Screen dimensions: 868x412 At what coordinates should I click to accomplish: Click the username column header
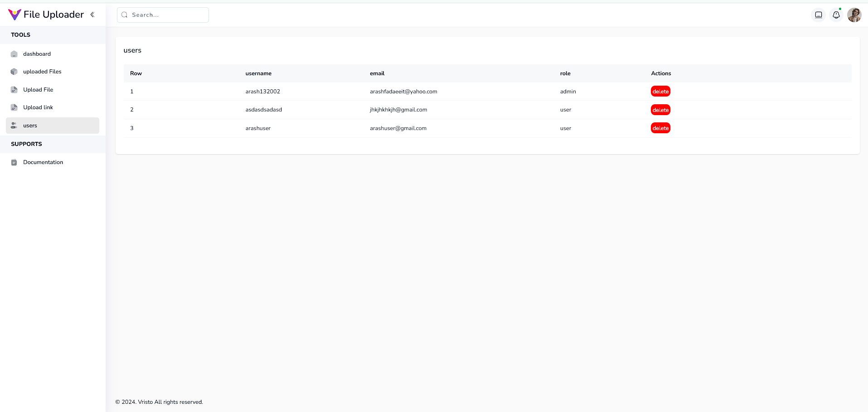258,73
